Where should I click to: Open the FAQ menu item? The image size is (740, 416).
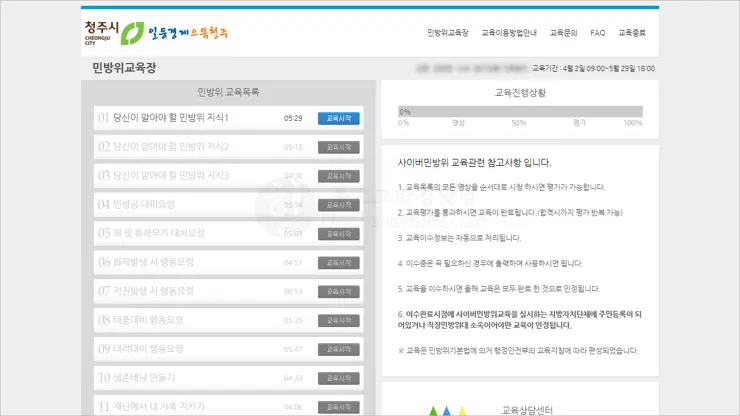[x=597, y=33]
